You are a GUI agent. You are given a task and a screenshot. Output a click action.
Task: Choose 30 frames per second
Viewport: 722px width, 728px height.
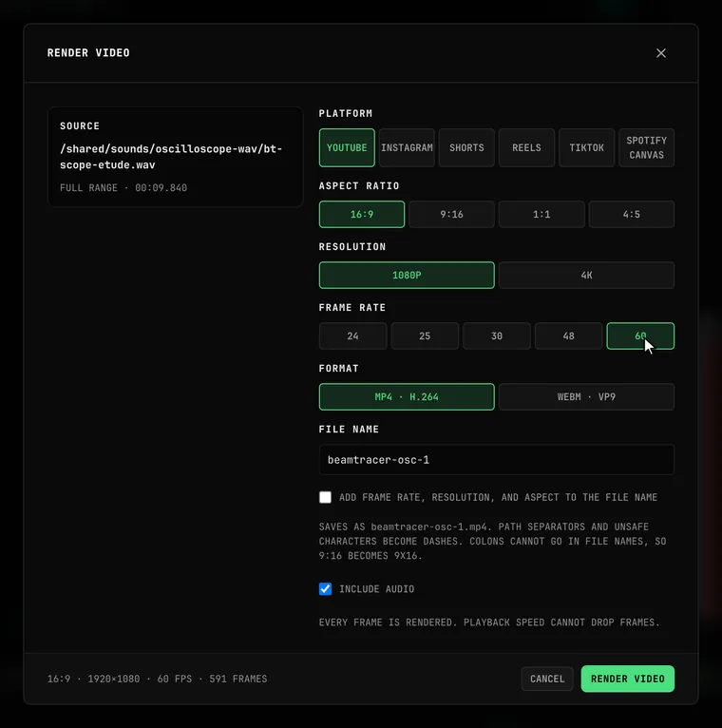point(497,335)
